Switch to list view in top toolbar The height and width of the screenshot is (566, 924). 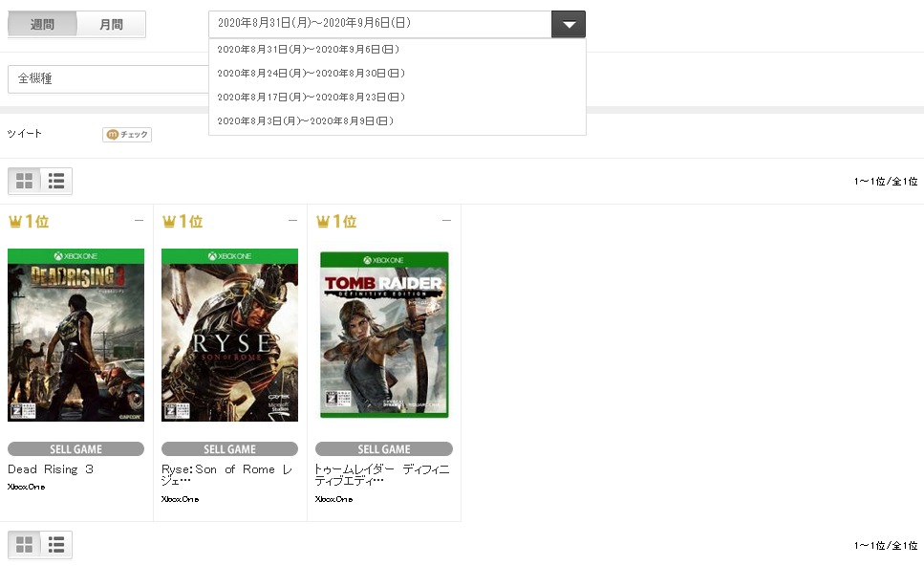tap(56, 181)
